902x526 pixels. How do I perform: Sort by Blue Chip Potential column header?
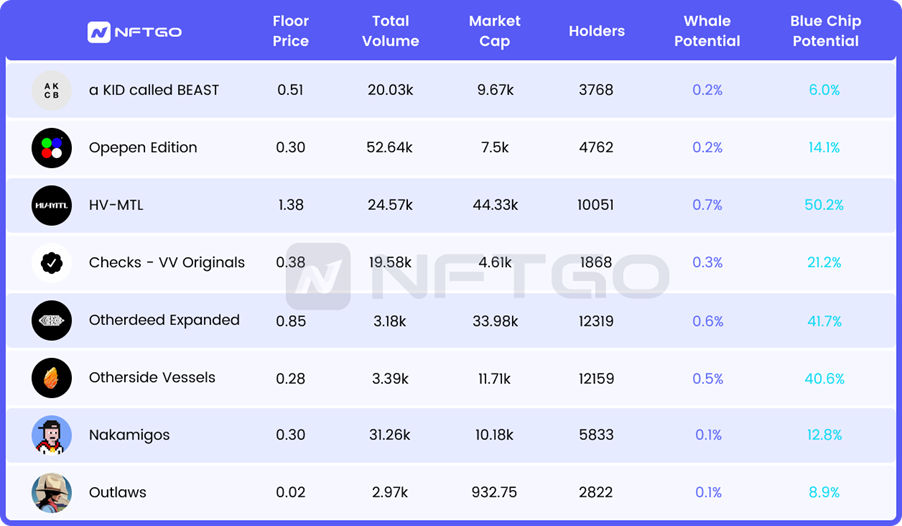click(825, 31)
